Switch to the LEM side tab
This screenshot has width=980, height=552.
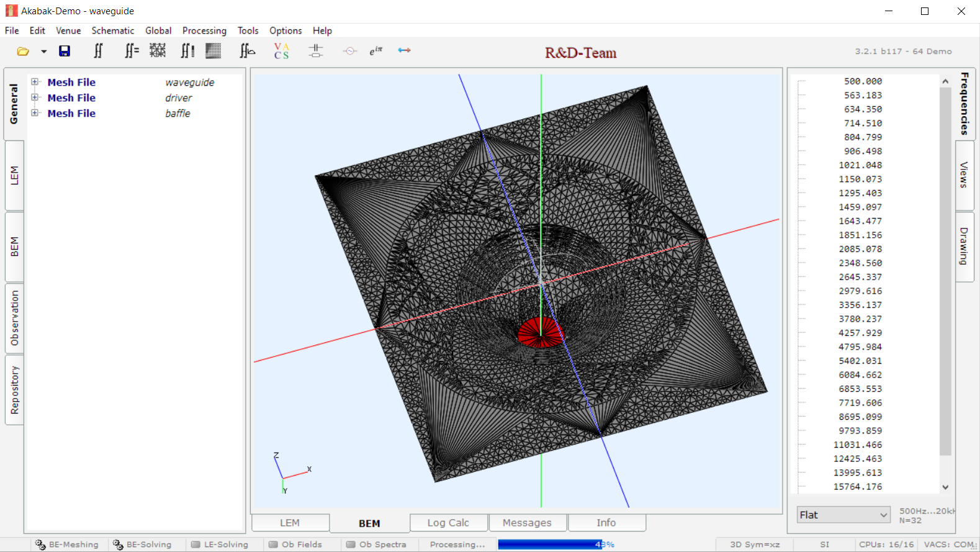point(14,176)
